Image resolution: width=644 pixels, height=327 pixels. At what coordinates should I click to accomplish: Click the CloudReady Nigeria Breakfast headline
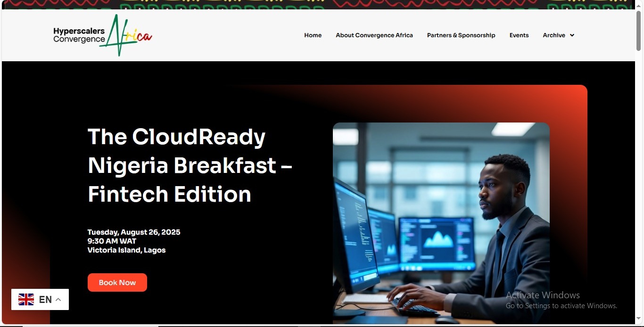(x=190, y=166)
